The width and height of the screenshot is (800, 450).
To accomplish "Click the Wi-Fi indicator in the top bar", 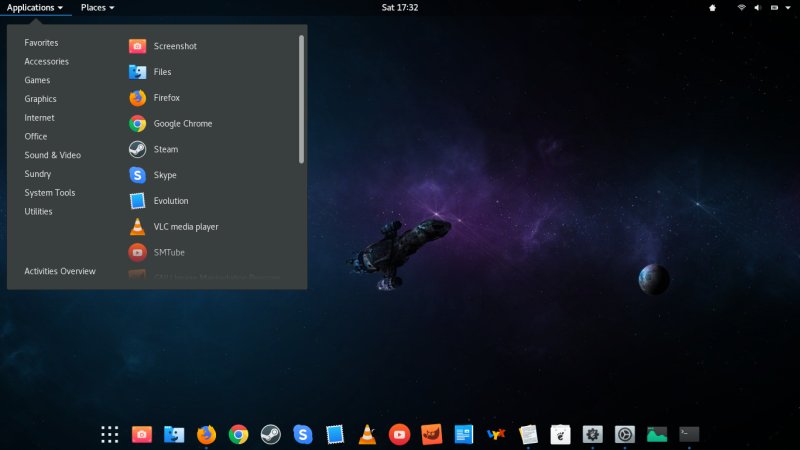I will pos(742,7).
